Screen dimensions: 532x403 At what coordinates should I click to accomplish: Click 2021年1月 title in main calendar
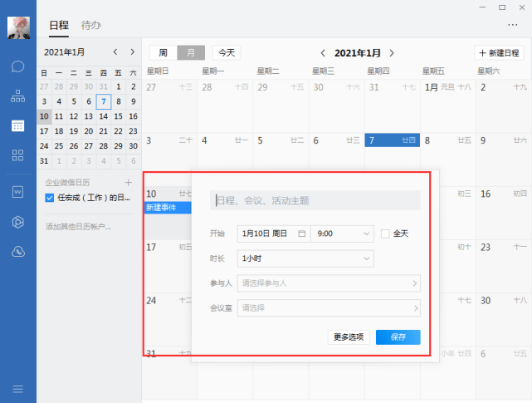pos(357,53)
